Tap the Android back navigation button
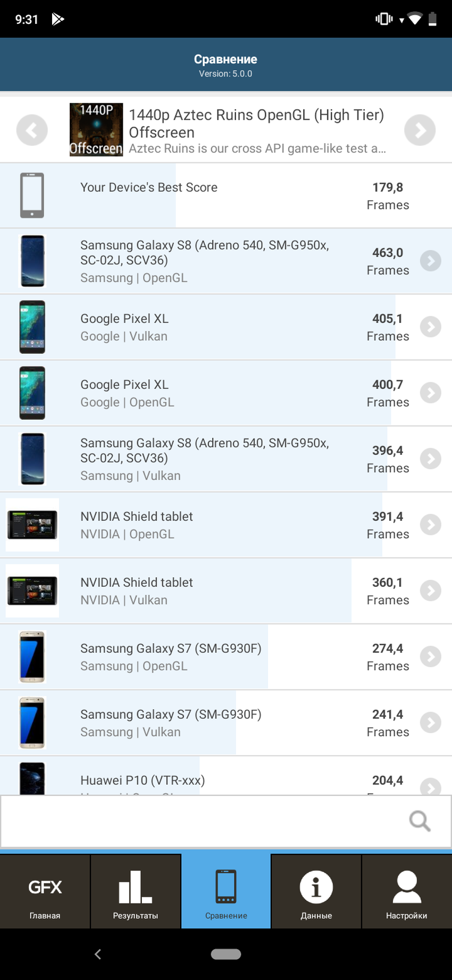Image resolution: width=452 pixels, height=980 pixels. click(98, 954)
